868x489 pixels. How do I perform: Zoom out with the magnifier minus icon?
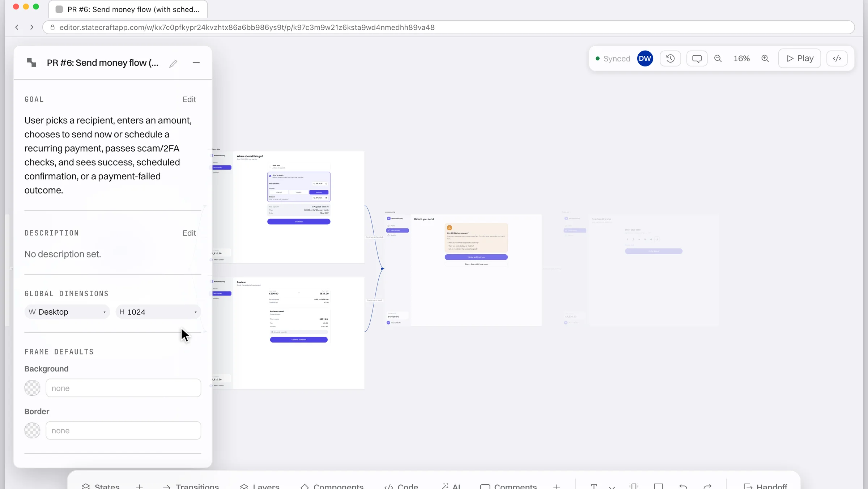click(x=718, y=59)
